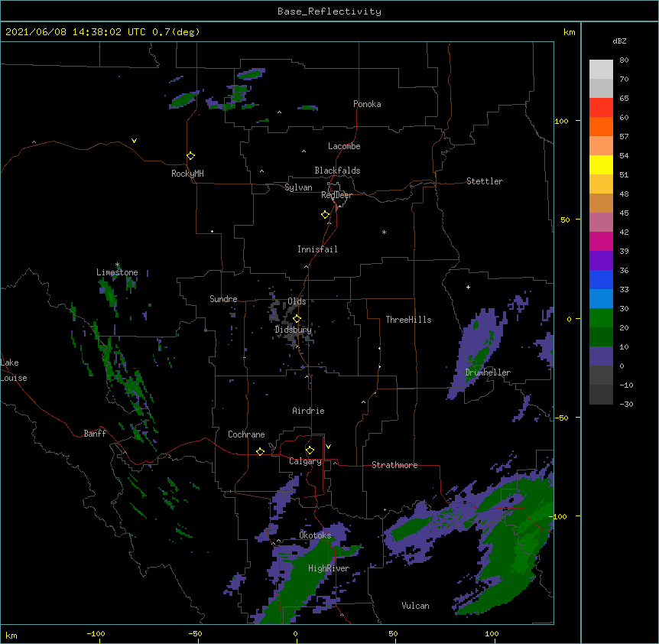The image size is (659, 644).
Task: Click the RedDeer city label
Action: point(336,195)
